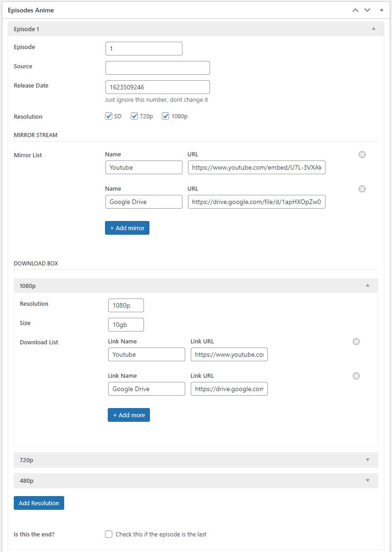Remove the Google Drive mirror row
Viewport: 392px width, 552px height.
click(x=362, y=189)
